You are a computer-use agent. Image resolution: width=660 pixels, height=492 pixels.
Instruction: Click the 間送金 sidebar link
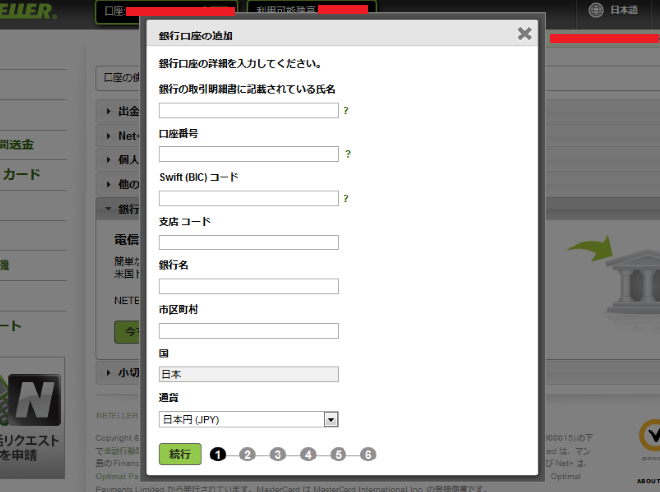pyautogui.click(x=17, y=144)
